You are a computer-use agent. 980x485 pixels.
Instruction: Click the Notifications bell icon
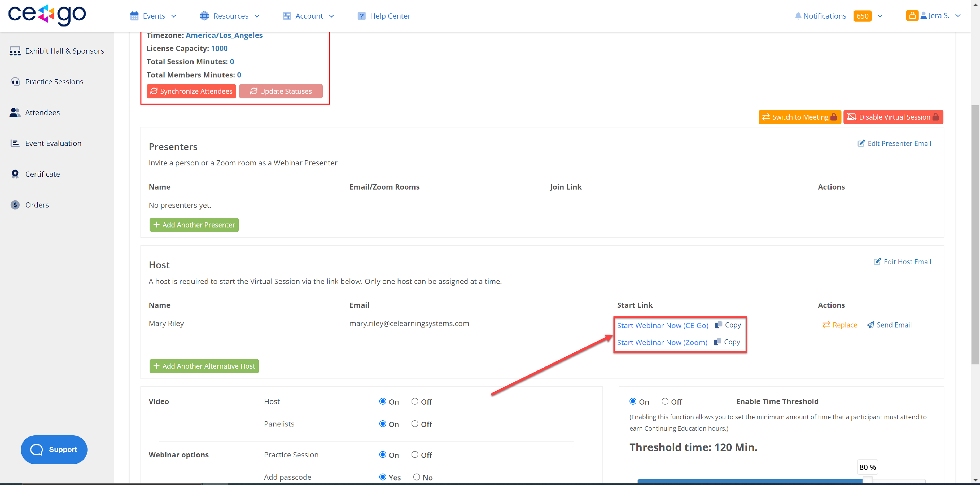798,16
